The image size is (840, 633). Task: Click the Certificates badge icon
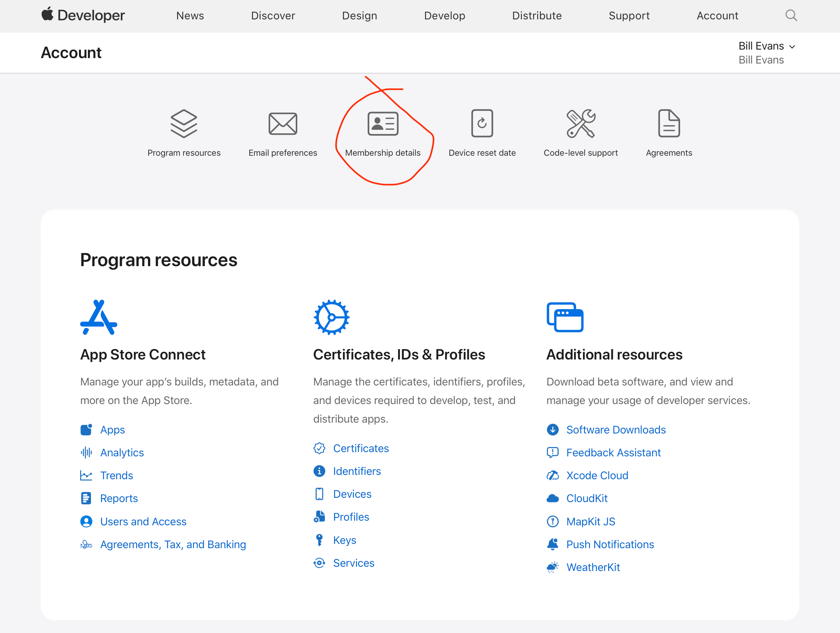319,448
